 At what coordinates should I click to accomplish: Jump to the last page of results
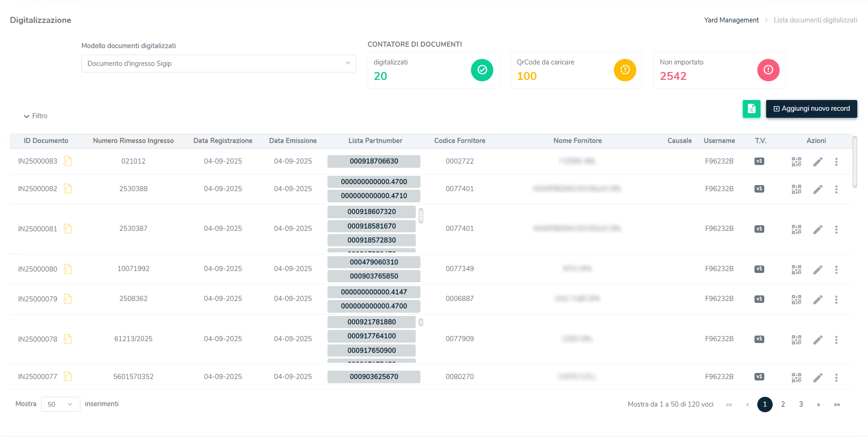coord(837,405)
